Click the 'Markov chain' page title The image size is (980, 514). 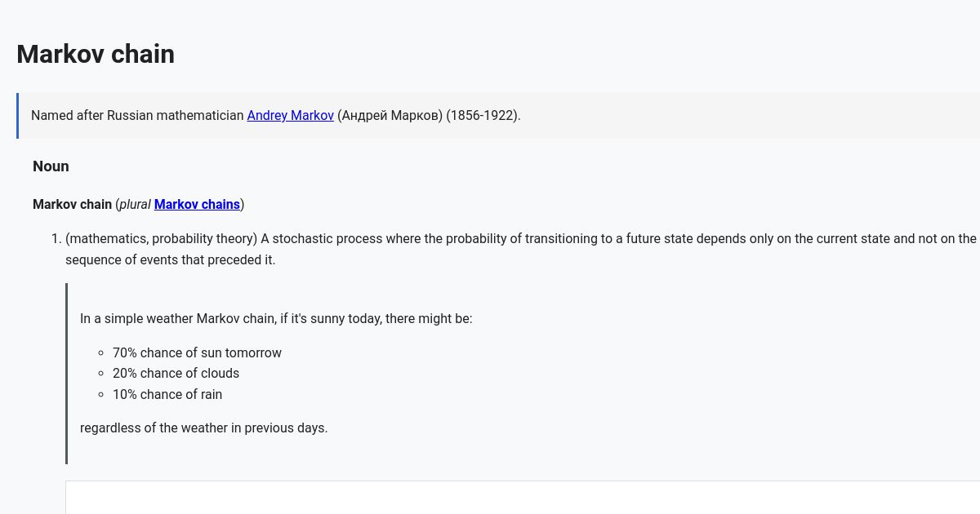coord(96,55)
